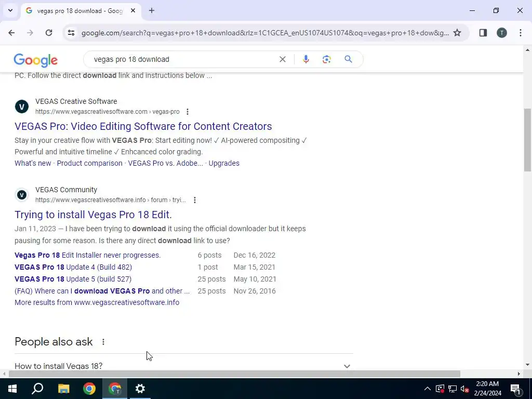The height and width of the screenshot is (399, 532).
Task: Click the scroll down arrow of vertical scrollbar
Action: (527, 365)
